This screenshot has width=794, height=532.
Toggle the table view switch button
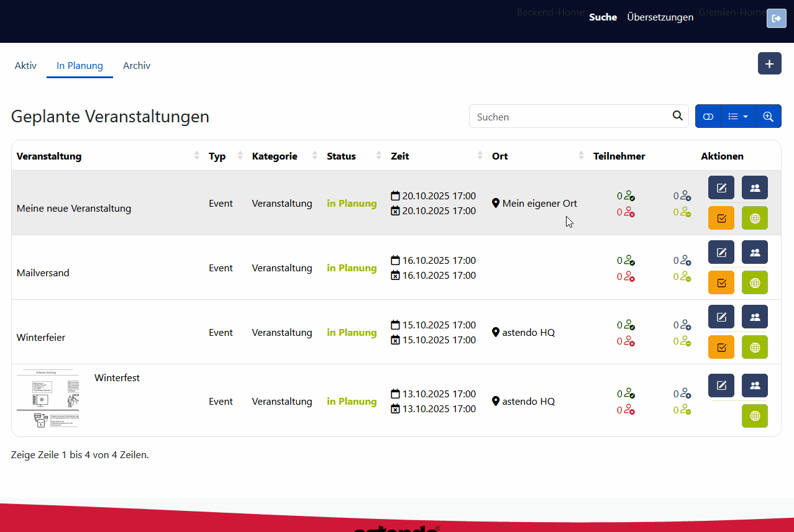tap(708, 117)
